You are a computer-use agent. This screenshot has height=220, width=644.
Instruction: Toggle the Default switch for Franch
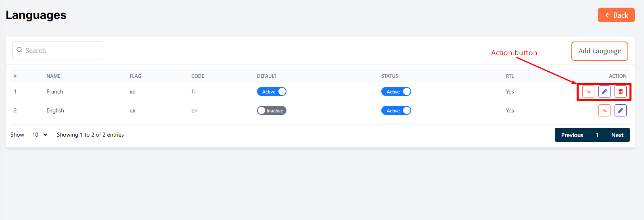point(272,92)
